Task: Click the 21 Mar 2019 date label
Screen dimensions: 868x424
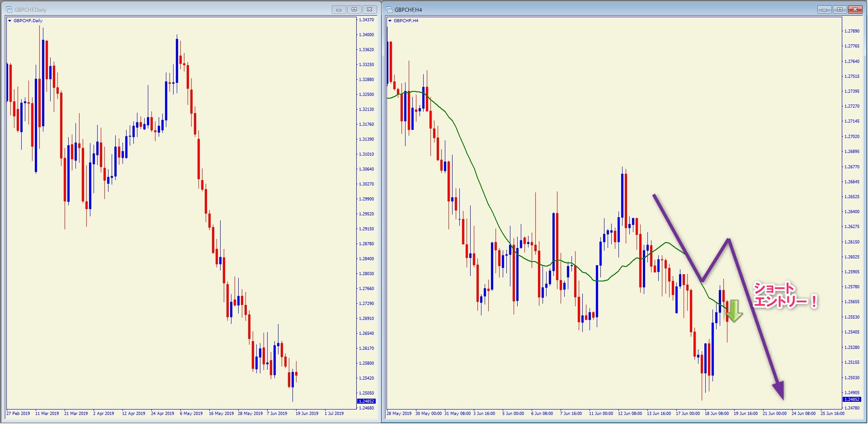Action: click(x=76, y=414)
